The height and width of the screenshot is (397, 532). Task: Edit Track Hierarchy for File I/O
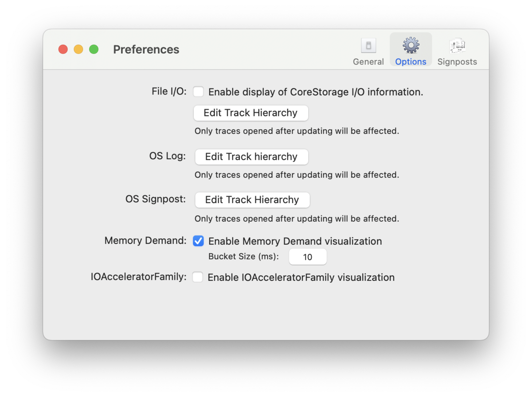[251, 113]
